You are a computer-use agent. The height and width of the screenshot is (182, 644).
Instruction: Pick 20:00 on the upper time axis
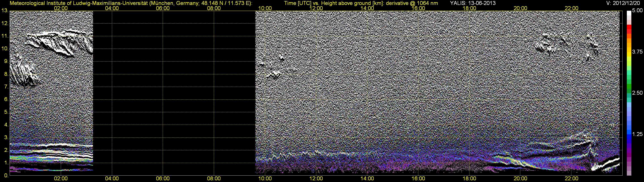point(520,8)
